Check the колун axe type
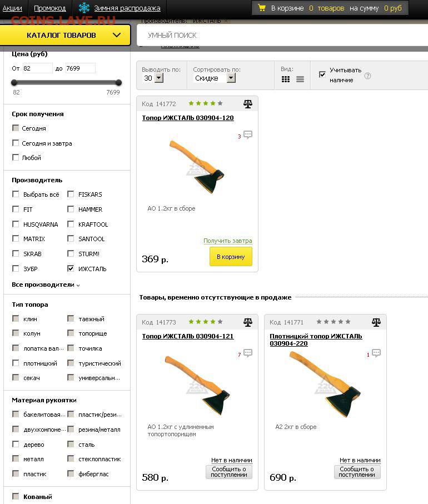The image size is (428, 504). pyautogui.click(x=16, y=333)
